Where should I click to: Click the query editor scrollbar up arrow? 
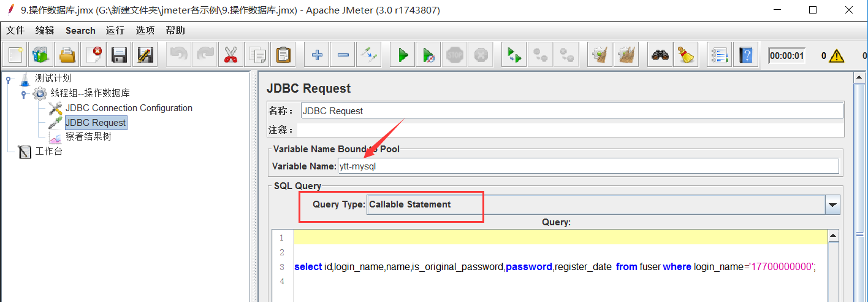[833, 235]
